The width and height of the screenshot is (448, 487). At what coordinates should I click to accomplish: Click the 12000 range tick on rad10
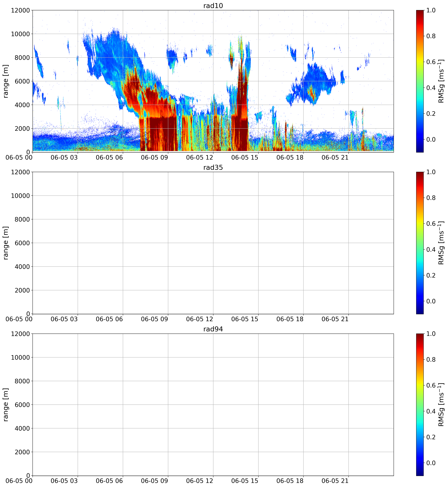coord(20,10)
